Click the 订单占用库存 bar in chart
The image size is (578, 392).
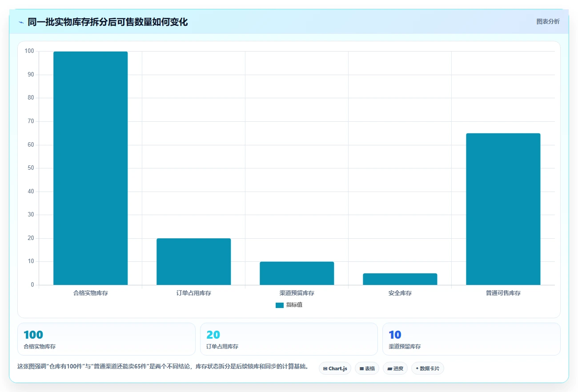193,262
